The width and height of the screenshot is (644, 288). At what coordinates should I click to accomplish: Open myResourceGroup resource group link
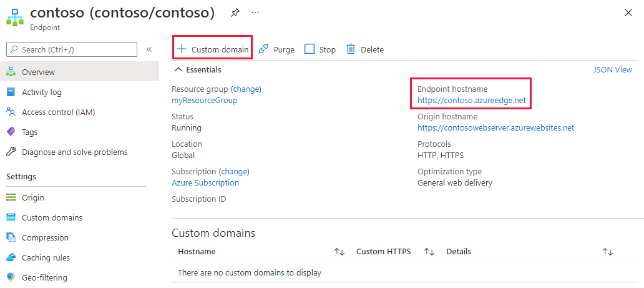point(205,101)
